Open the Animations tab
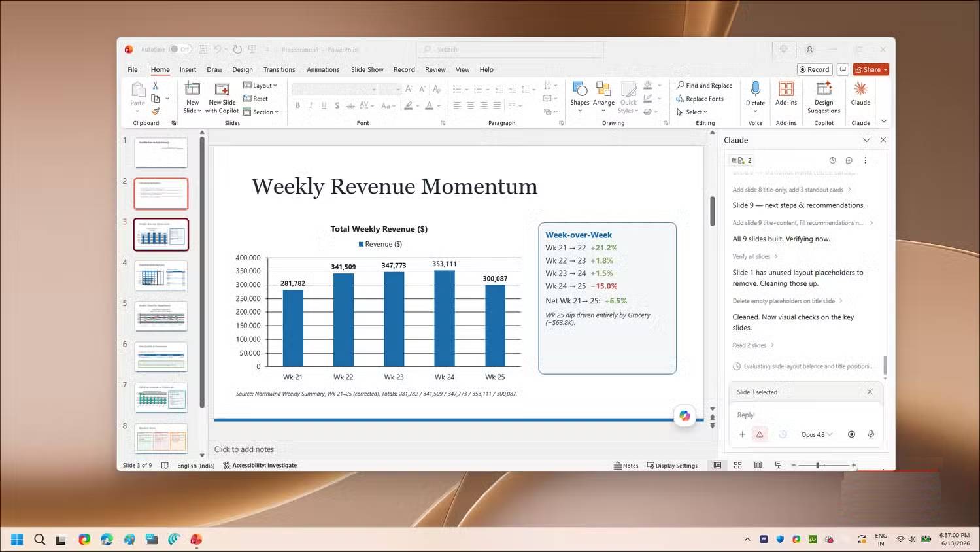This screenshot has height=552, width=980. pos(323,69)
